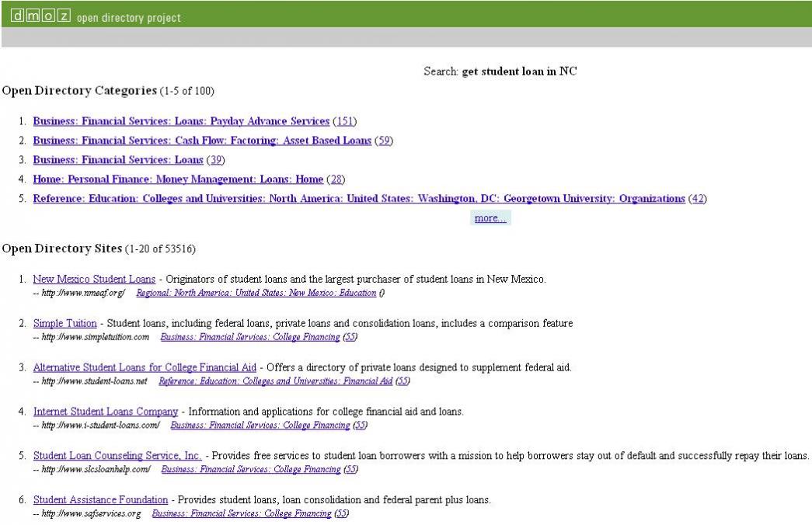
Task: Click the (39) count link
Action: coord(215,160)
